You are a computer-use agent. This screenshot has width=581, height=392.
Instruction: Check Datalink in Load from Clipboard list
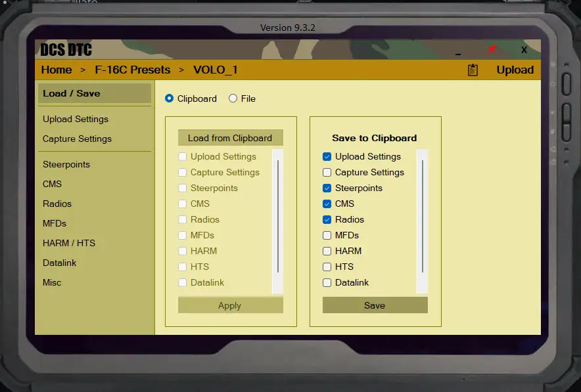[182, 282]
